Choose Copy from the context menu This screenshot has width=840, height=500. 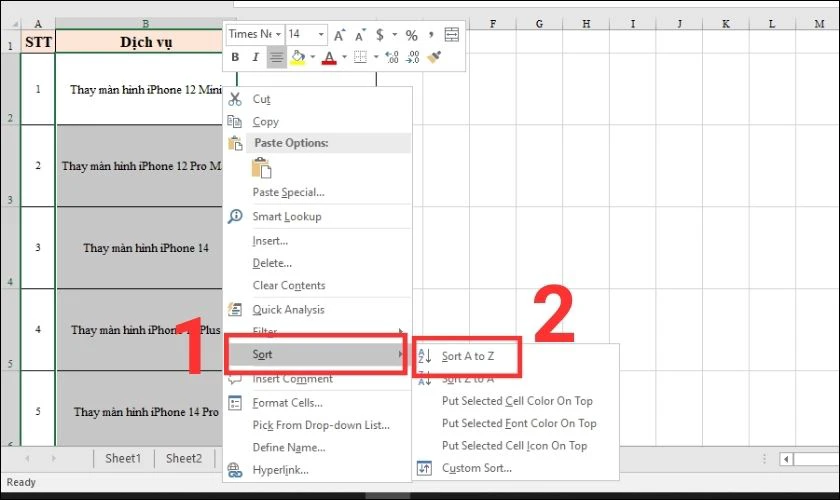click(x=318, y=122)
